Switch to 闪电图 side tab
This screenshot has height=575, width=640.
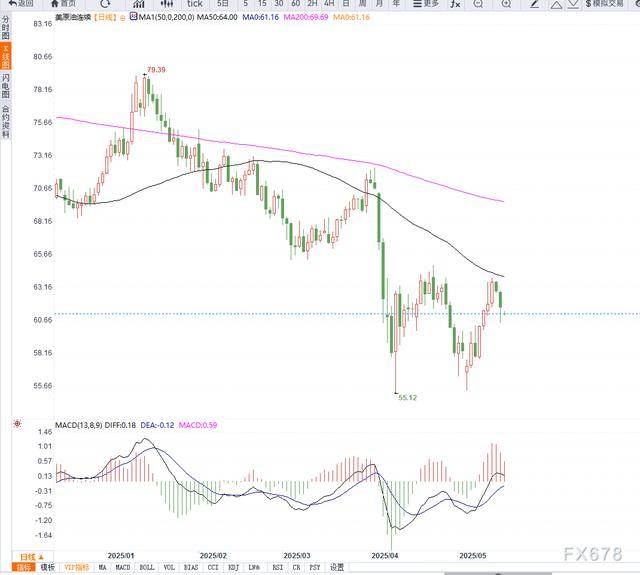(x=5, y=86)
